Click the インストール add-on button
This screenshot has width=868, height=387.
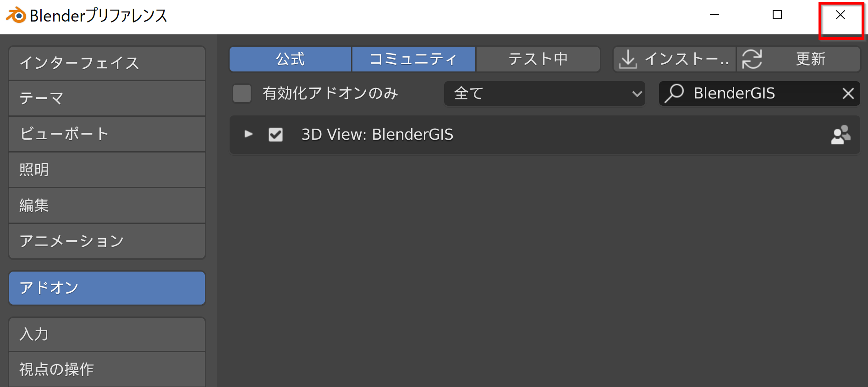click(675, 59)
